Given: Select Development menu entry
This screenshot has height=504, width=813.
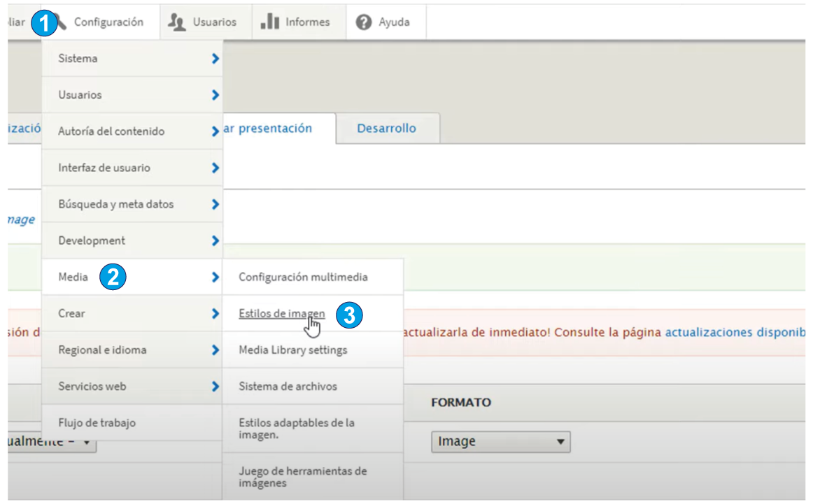Looking at the screenshot, I should pyautogui.click(x=132, y=241).
